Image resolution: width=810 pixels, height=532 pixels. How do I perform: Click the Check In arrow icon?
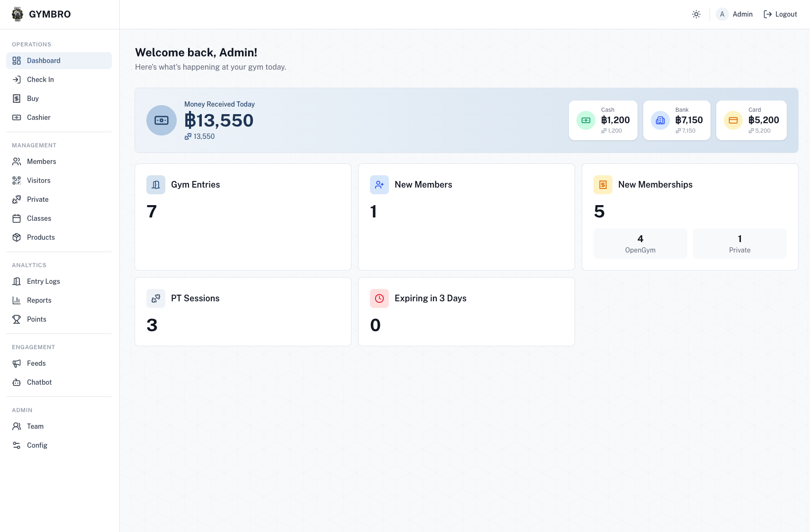[x=17, y=80]
